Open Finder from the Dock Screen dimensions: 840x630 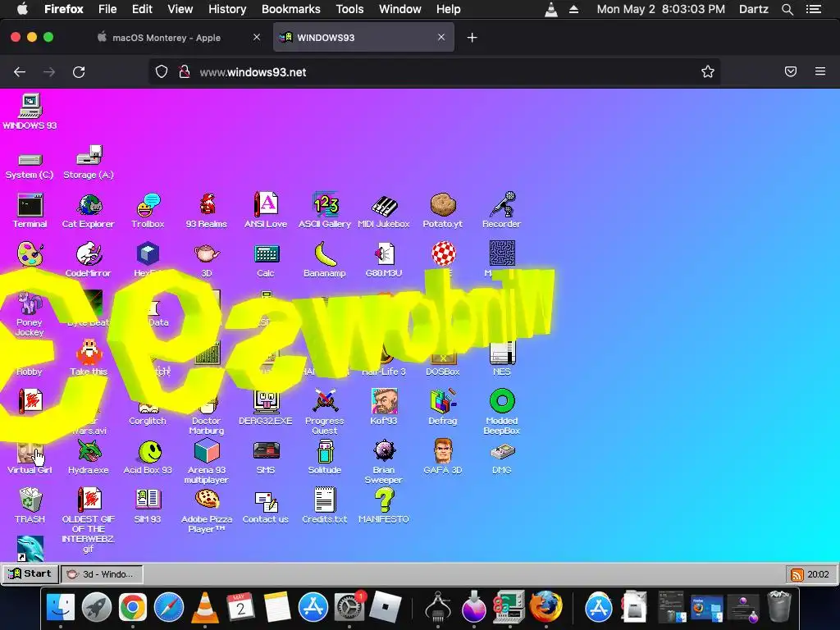[x=61, y=607]
